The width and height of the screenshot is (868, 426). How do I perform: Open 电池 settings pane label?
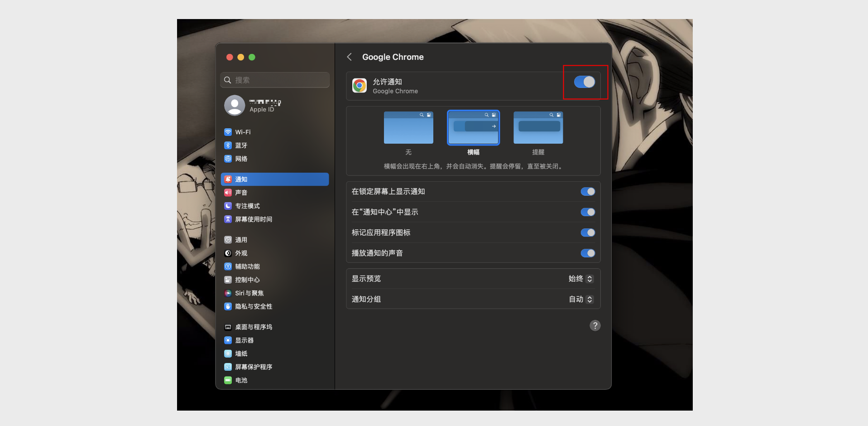(x=241, y=380)
